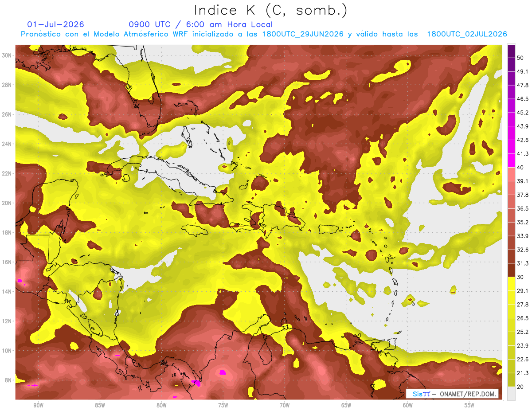This screenshot has width=532, height=411.
Task: Click the colorbar value "37.8"
Action: coord(522,195)
